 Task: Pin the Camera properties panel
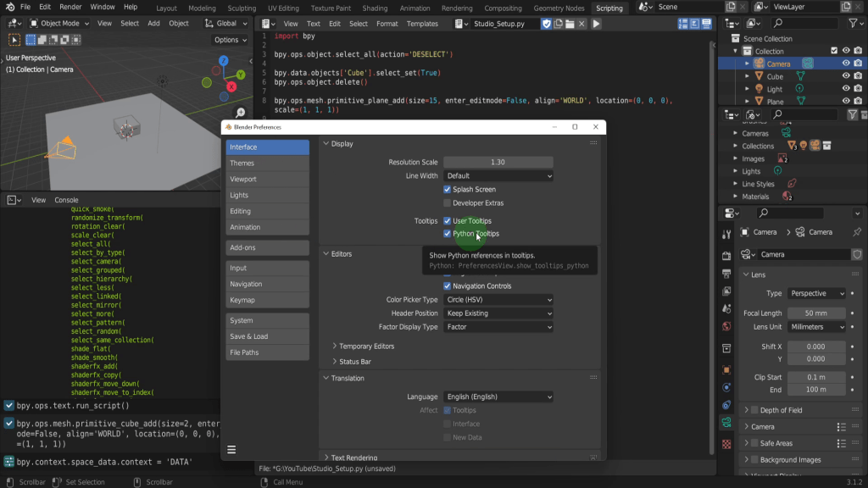(856, 232)
